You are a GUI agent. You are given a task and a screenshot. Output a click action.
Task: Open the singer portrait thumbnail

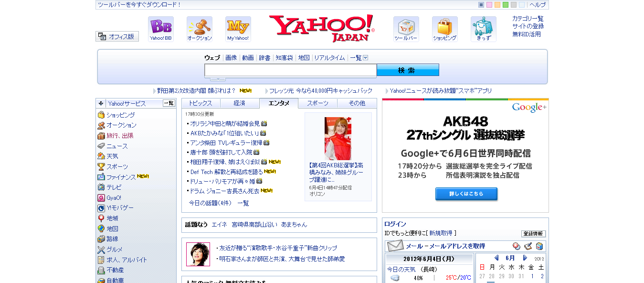click(198, 254)
